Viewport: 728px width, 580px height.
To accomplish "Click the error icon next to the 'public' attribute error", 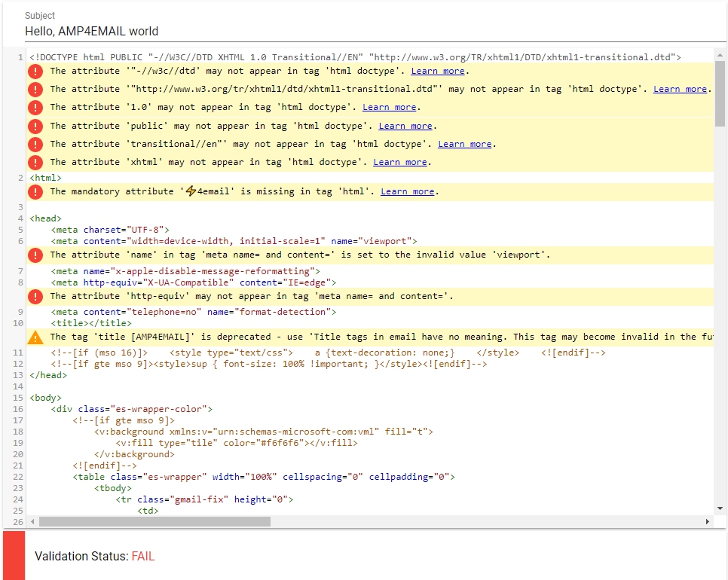I will coord(36,126).
